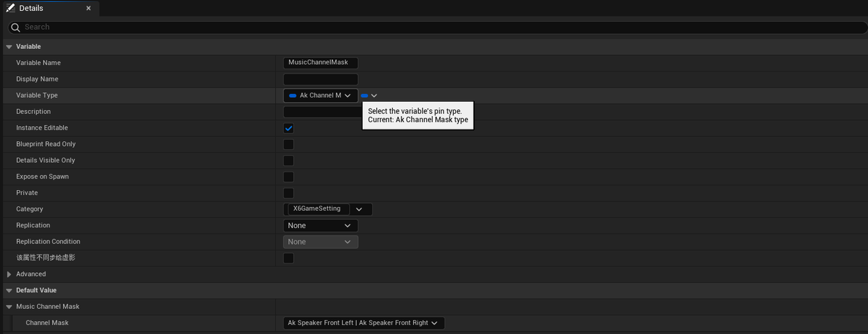
Task: Uncheck the Instance Editable checkbox
Action: click(x=288, y=128)
